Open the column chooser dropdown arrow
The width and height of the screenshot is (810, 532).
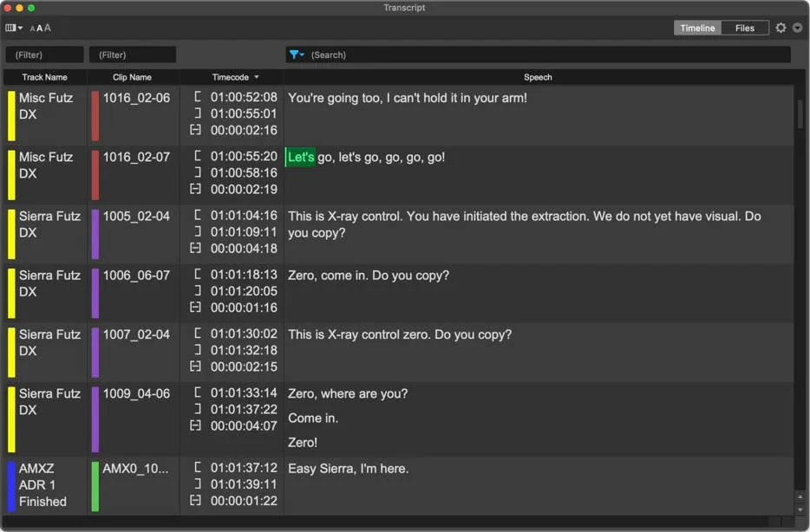click(x=21, y=27)
